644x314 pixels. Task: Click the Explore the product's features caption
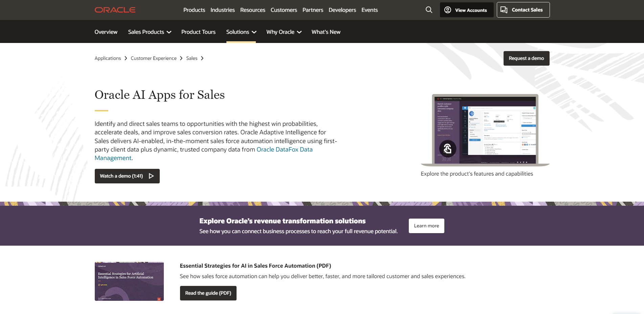477,174
